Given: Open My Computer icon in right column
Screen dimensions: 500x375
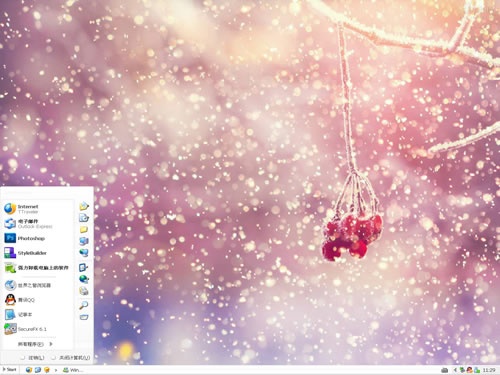Looking at the screenshot, I should pyautogui.click(x=84, y=241).
